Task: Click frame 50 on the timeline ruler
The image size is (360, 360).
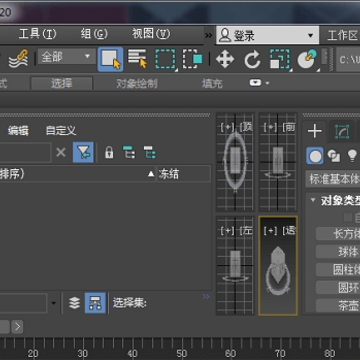Action: click(181, 353)
